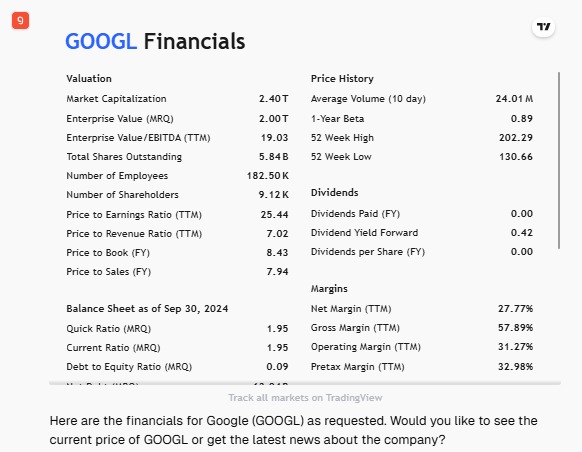Select Operating Margin value 31.27%

[516, 347]
